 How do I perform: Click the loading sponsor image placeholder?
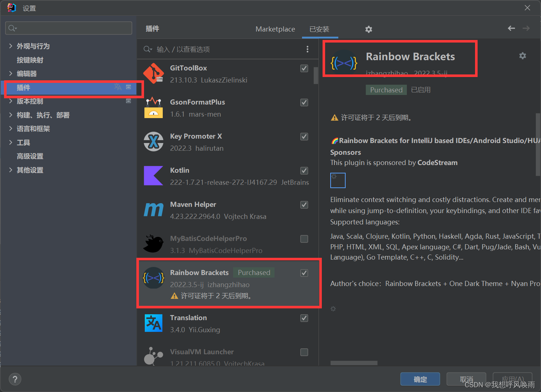click(338, 180)
